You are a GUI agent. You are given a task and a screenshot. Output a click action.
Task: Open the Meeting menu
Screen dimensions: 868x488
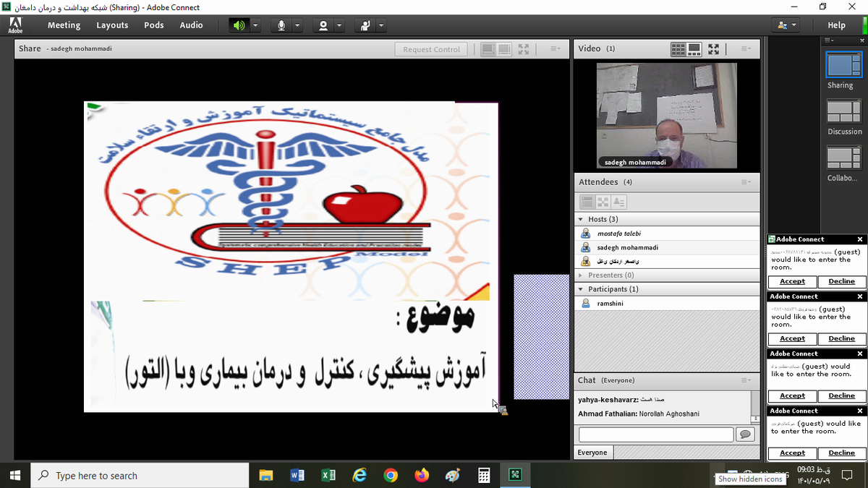click(x=64, y=25)
